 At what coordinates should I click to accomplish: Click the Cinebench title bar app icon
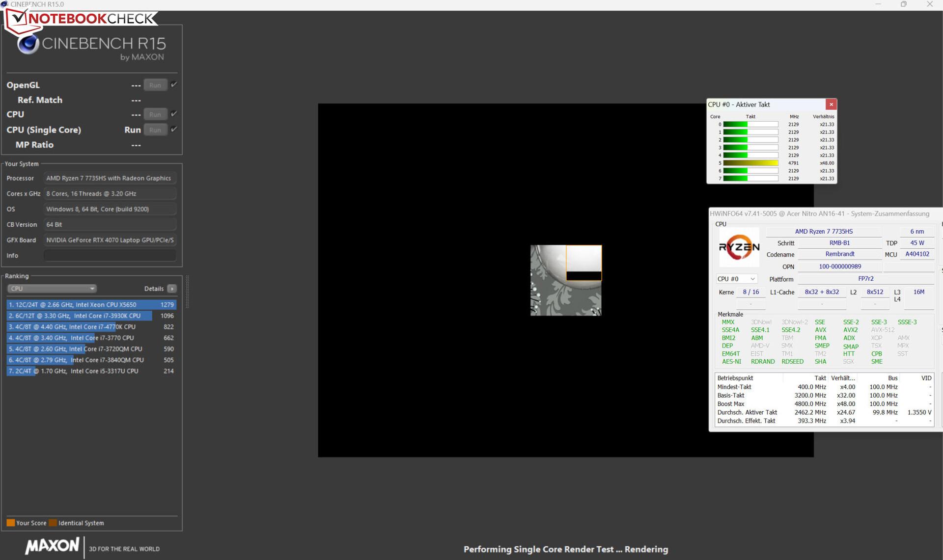pyautogui.click(x=4, y=4)
